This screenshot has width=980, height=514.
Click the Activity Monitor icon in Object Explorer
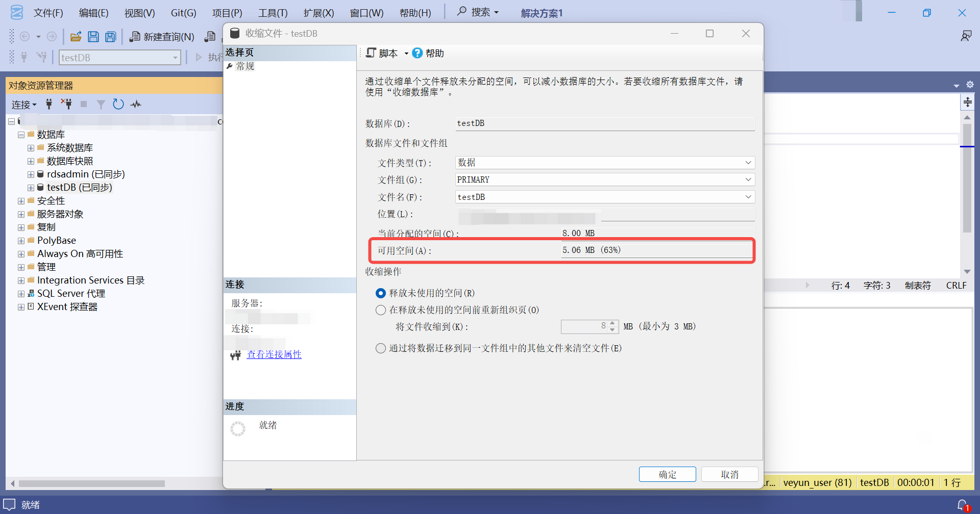click(x=136, y=104)
